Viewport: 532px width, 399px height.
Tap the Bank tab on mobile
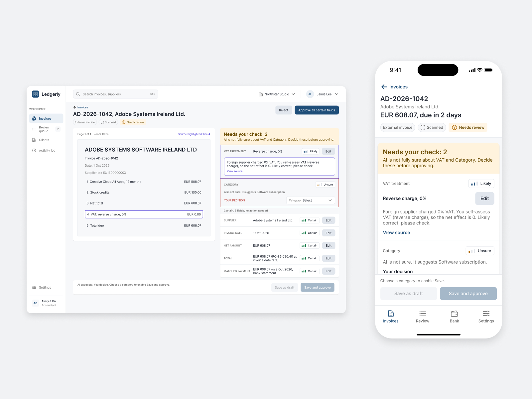(x=454, y=317)
